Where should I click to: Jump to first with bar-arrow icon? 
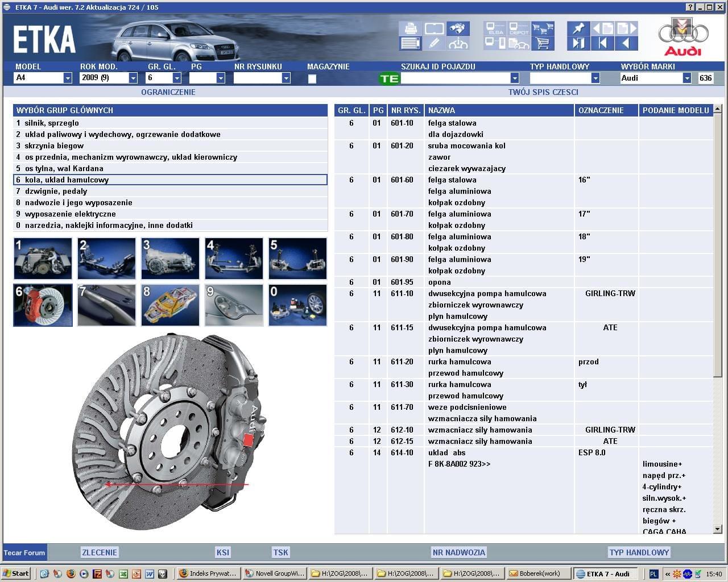(602, 43)
